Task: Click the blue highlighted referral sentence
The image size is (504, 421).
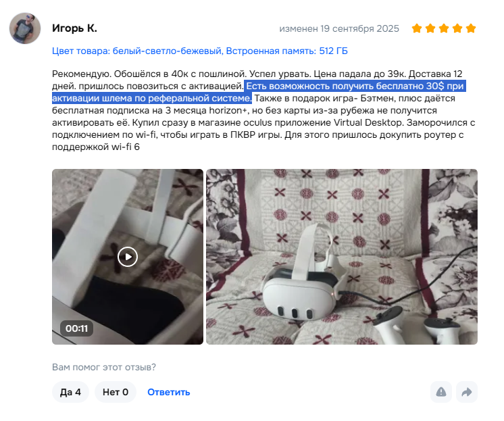Action: click(259, 92)
